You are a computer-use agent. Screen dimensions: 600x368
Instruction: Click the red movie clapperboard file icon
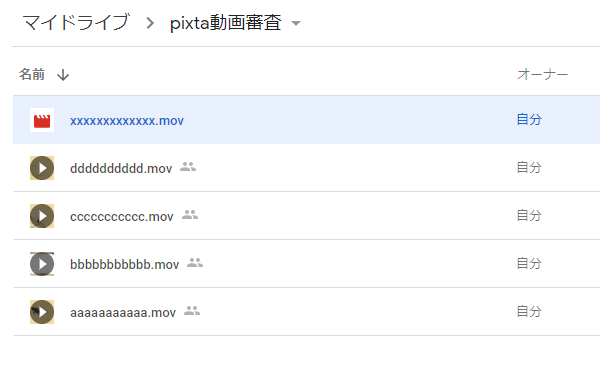point(42,120)
